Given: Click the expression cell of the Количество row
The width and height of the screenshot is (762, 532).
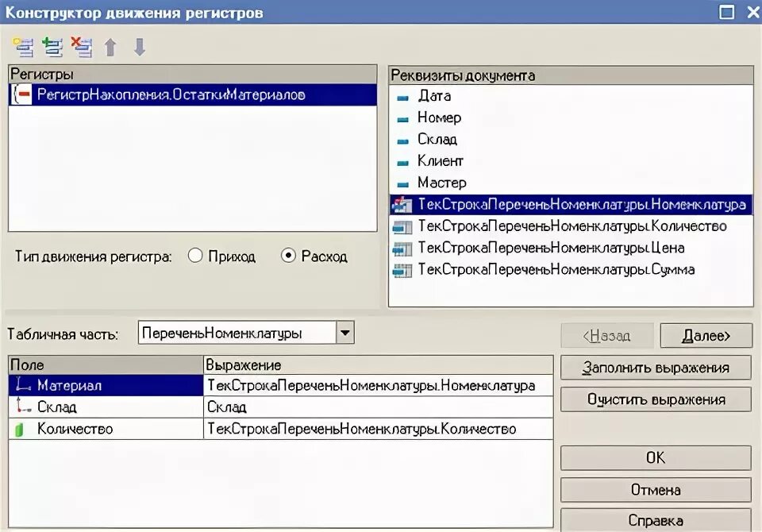Looking at the screenshot, I should point(378,429).
